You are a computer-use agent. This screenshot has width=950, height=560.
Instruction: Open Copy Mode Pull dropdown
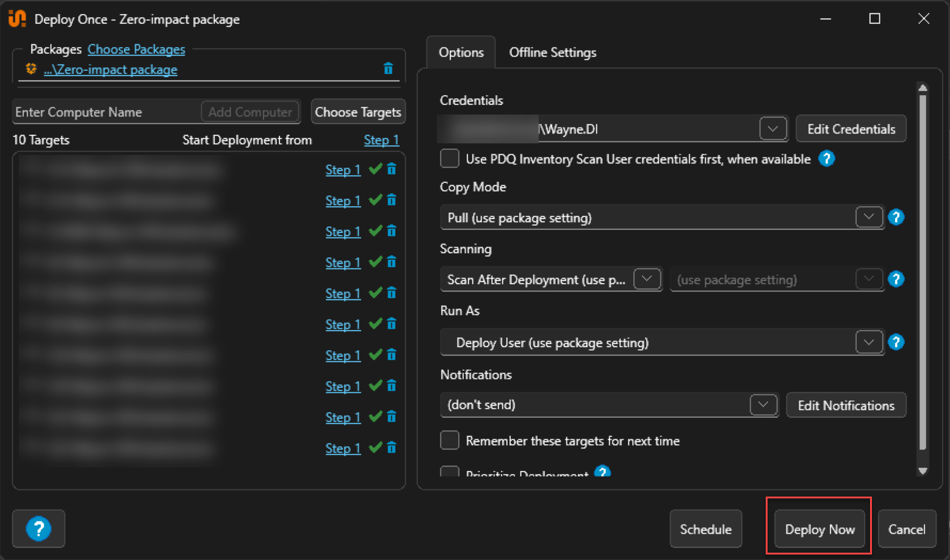(x=869, y=217)
